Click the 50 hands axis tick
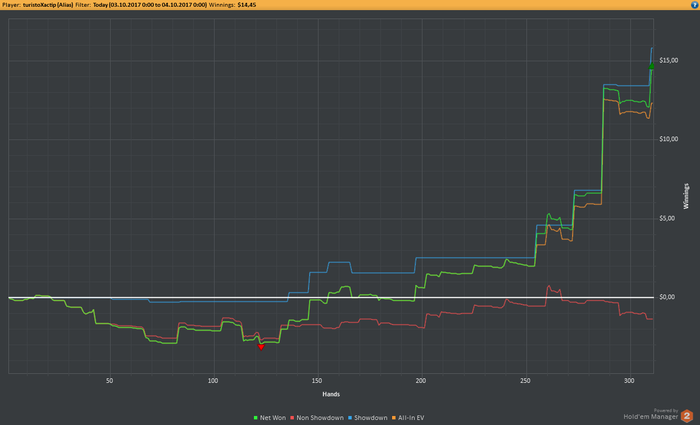 pos(110,381)
